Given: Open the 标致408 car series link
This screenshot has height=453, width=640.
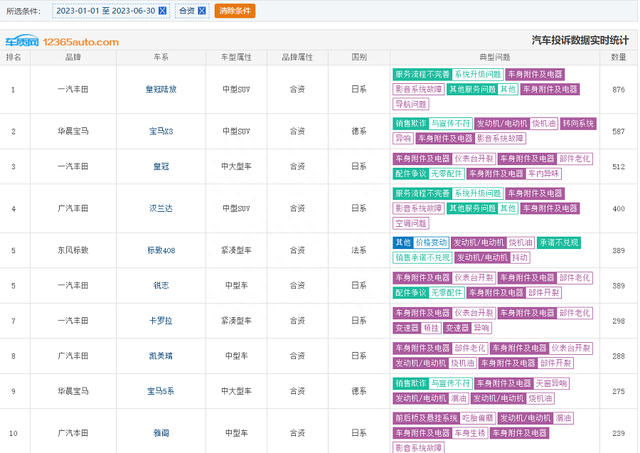Looking at the screenshot, I should 161,250.
